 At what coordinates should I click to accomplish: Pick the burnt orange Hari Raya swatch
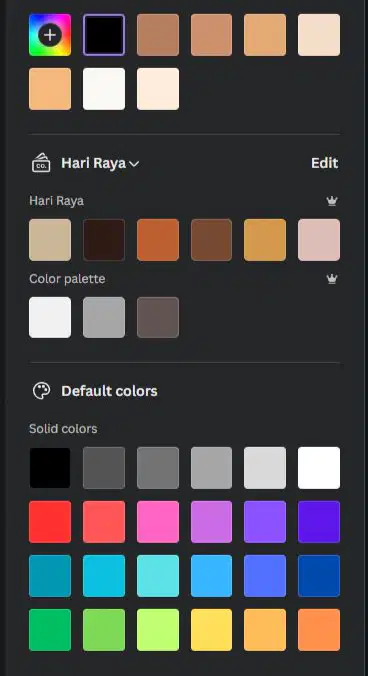click(x=158, y=240)
